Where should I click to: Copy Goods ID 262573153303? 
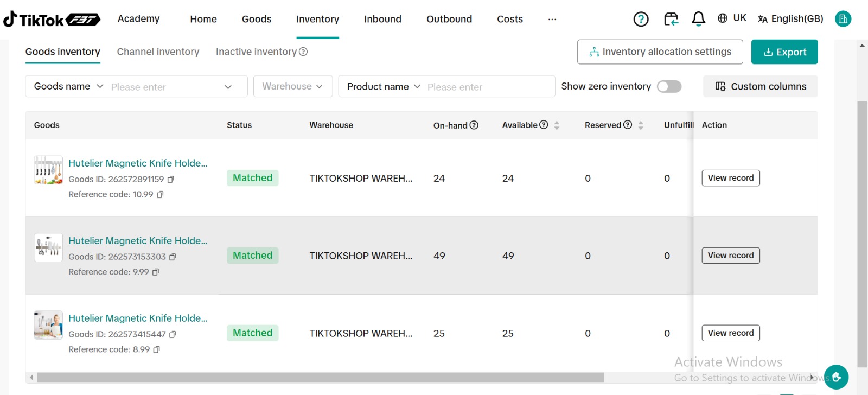(x=173, y=257)
